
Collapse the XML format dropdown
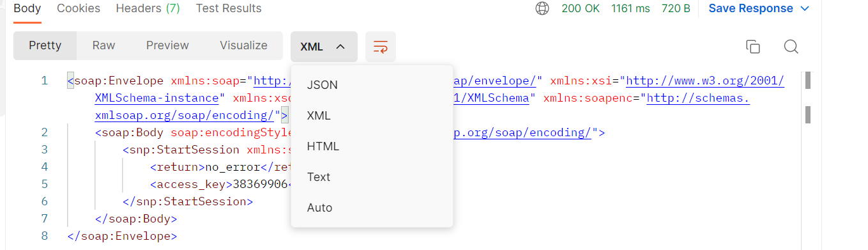(323, 47)
